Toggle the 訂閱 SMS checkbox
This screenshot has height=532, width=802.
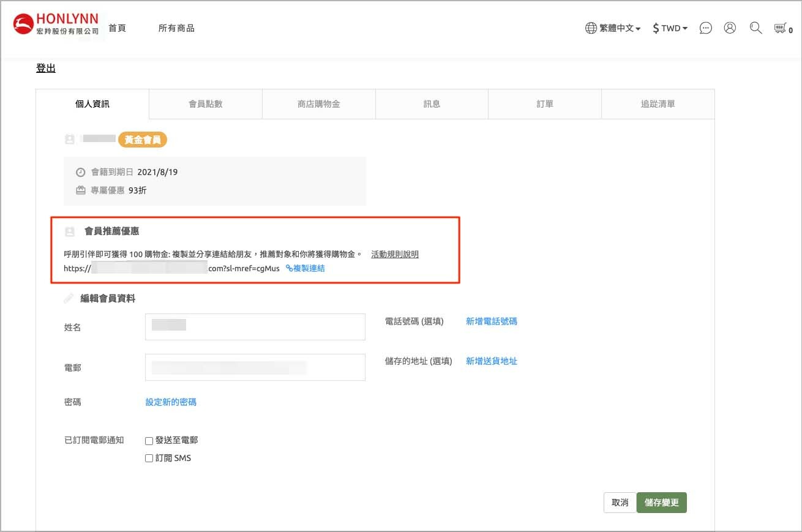[149, 459]
